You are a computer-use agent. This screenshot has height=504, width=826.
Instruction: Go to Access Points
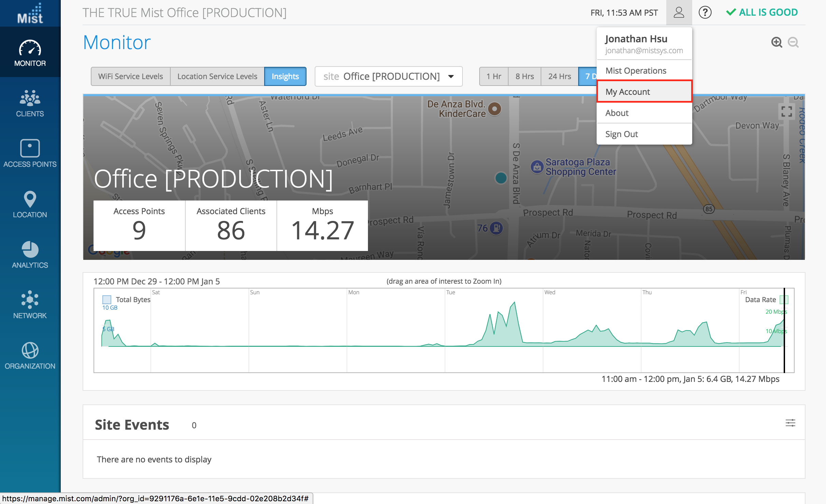(x=30, y=153)
